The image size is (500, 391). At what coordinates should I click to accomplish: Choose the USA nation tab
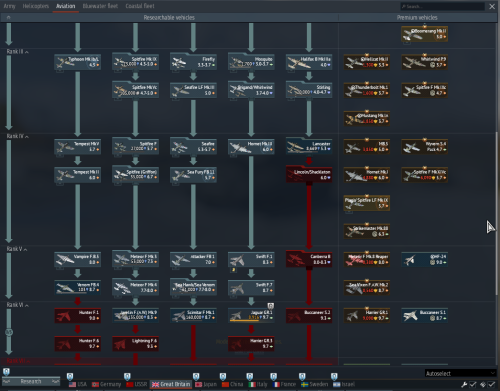tap(77, 384)
